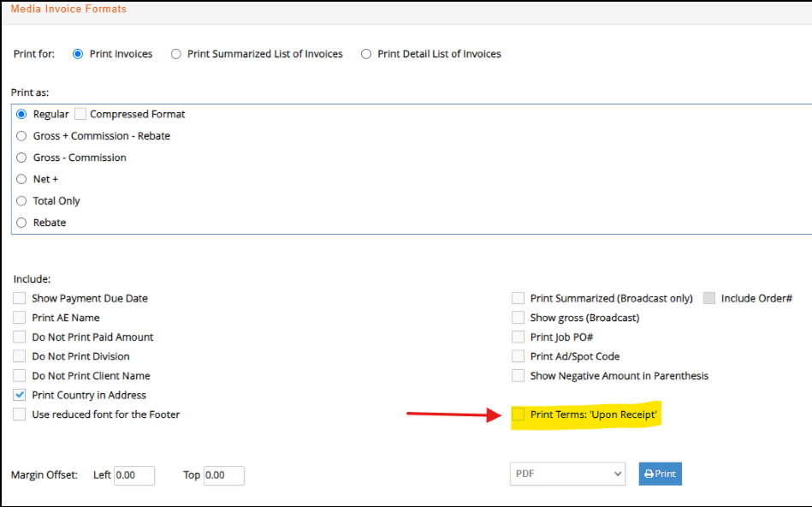Click the Top margin offset field
This screenshot has width=812, height=507.
223,475
